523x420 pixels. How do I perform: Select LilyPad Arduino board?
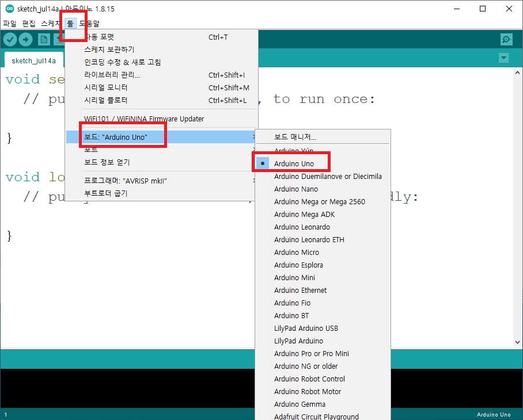click(x=323, y=341)
